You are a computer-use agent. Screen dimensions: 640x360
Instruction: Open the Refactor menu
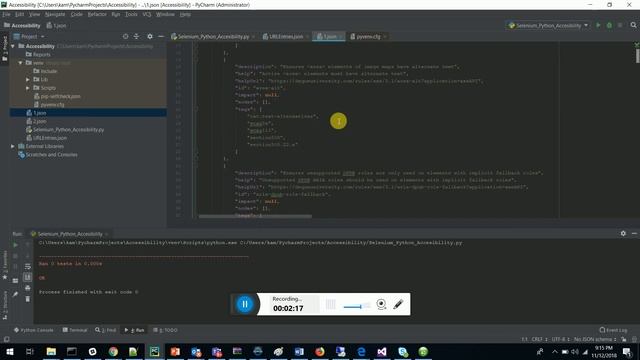pyautogui.click(x=97, y=14)
